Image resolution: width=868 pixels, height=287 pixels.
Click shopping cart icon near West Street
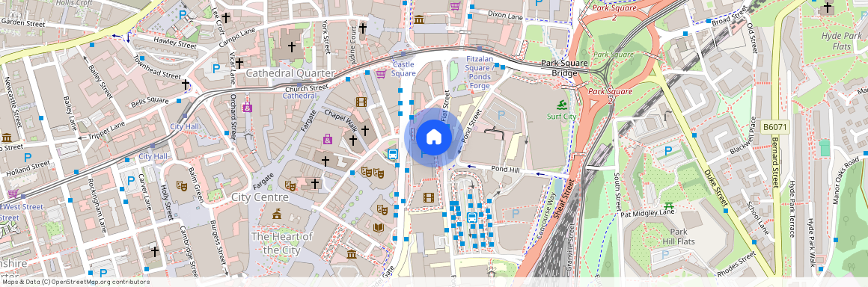click(x=12, y=194)
